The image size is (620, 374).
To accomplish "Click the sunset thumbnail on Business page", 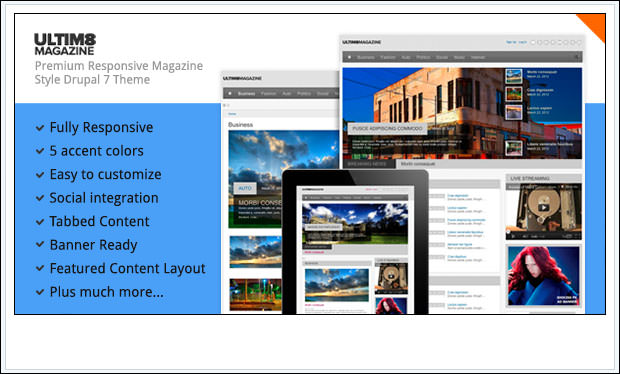I will [x=255, y=252].
